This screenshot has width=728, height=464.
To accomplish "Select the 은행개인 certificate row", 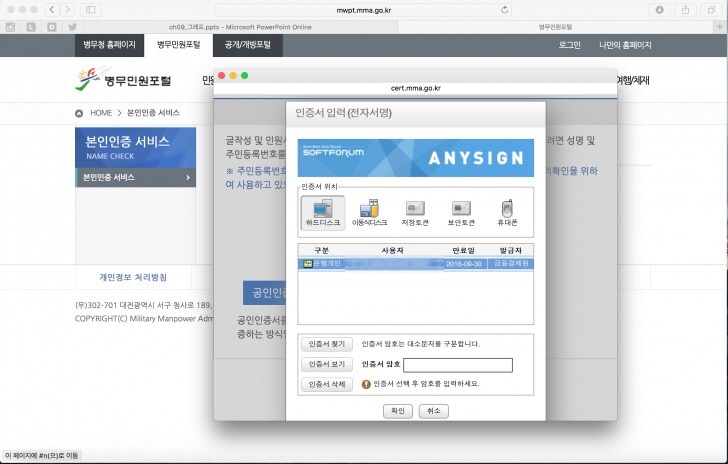I will [415, 263].
